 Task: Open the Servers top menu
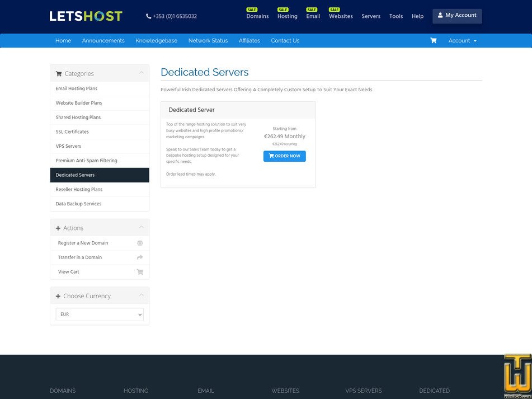(371, 16)
